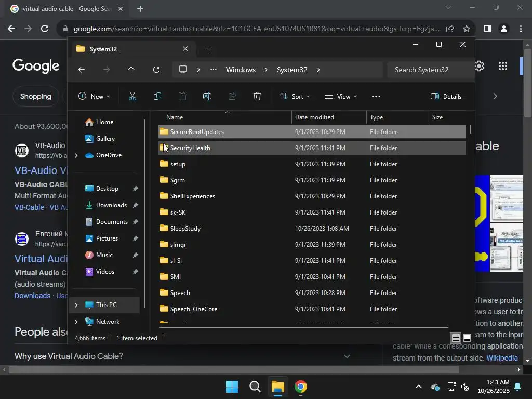Open Chrome side panel icon
Viewport: 532px width, 399px height.
click(487, 29)
